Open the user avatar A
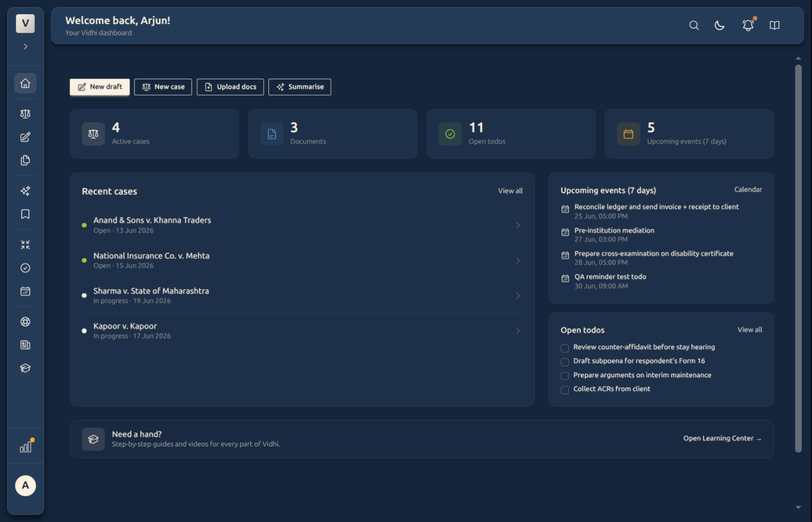Image resolution: width=812 pixels, height=522 pixels. click(25, 485)
